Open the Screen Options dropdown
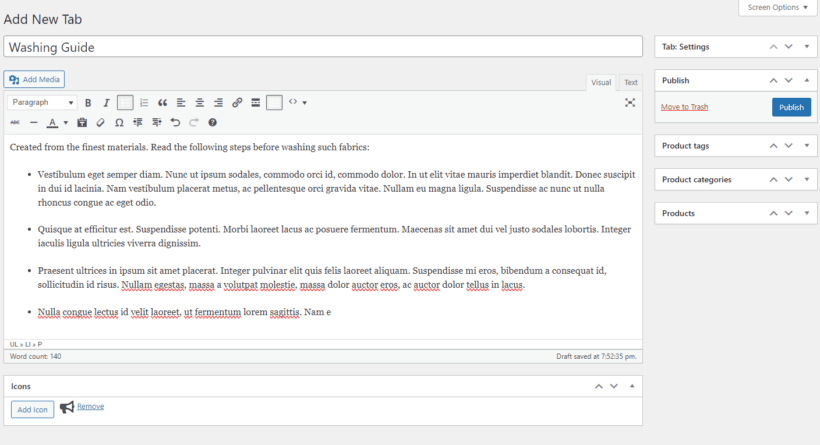 coord(778,7)
